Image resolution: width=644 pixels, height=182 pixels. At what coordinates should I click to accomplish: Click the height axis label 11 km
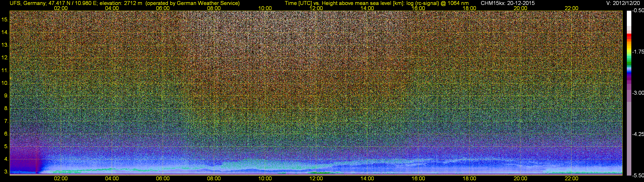(x=5, y=70)
